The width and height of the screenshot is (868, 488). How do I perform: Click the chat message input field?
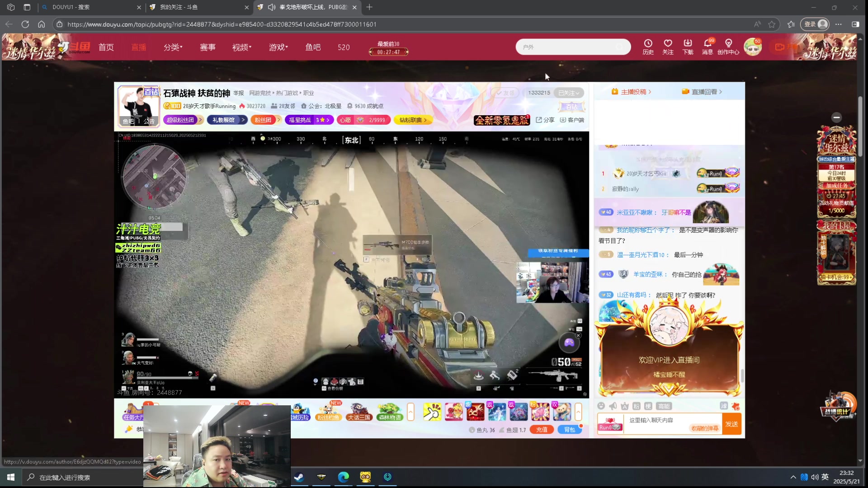pos(673,424)
